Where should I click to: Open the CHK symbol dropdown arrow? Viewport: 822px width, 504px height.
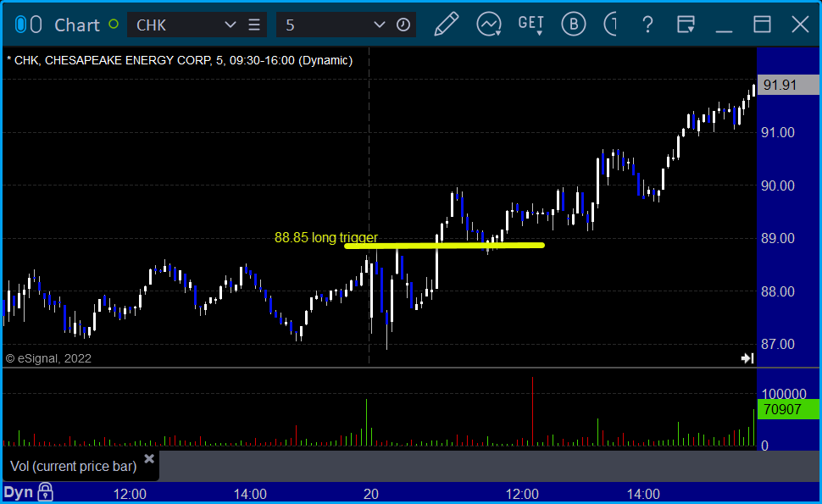(230, 25)
